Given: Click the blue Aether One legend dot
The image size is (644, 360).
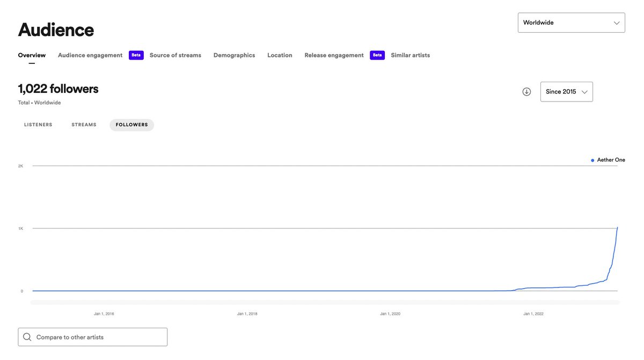Looking at the screenshot, I should point(592,160).
